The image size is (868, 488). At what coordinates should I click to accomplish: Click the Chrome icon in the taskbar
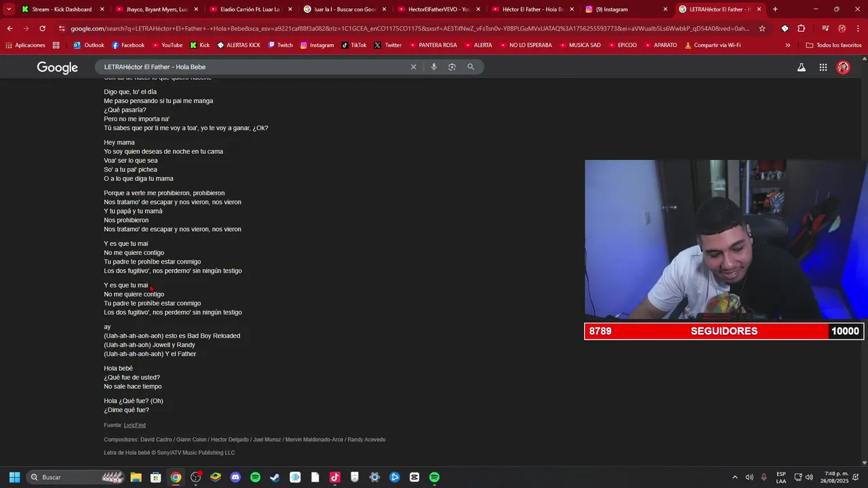[x=176, y=477]
